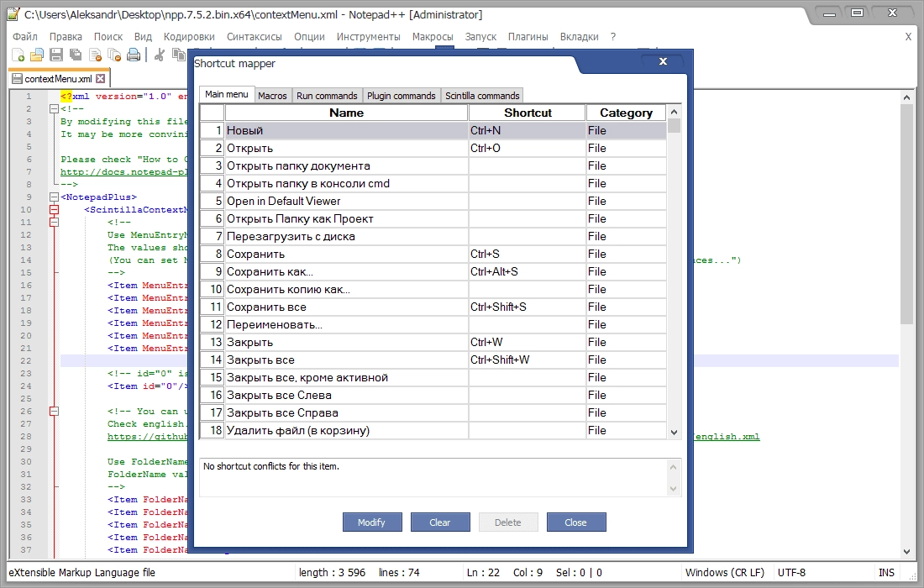Collapse the comment fold at line 2
The image size is (924, 588).
click(x=55, y=108)
